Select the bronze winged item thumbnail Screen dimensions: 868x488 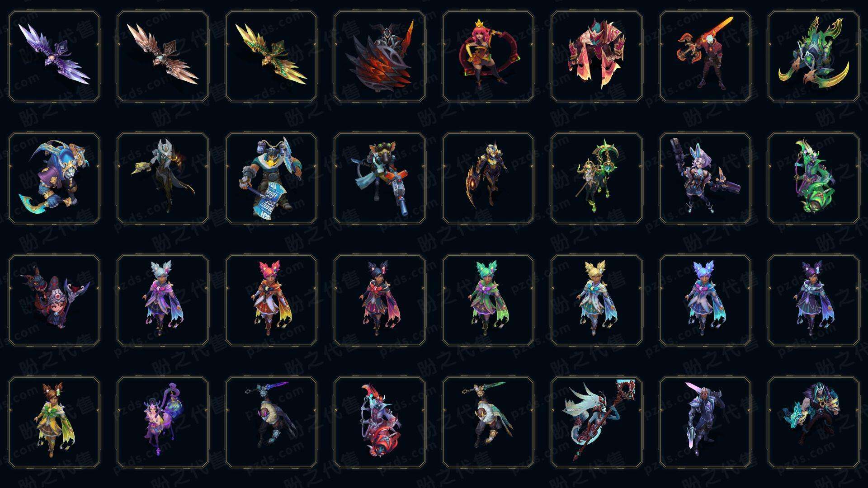pos(163,56)
